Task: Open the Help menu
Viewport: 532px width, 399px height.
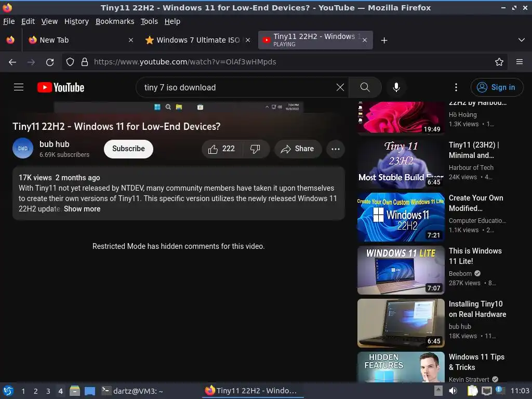Action: pos(172,21)
